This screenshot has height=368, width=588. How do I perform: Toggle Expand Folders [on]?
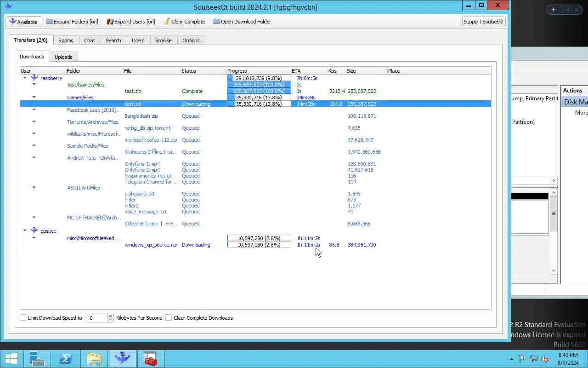(x=72, y=22)
